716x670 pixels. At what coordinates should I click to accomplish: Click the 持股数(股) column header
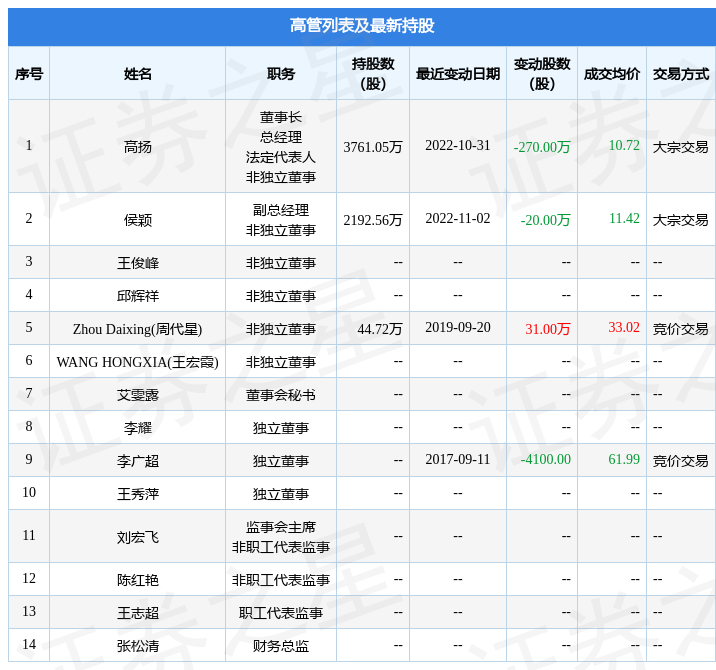pyautogui.click(x=373, y=74)
